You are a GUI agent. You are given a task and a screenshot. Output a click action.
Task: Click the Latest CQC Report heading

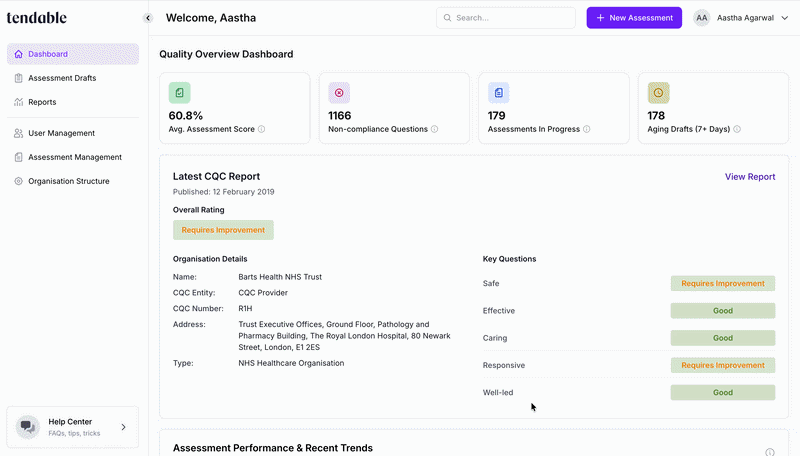coord(216,176)
